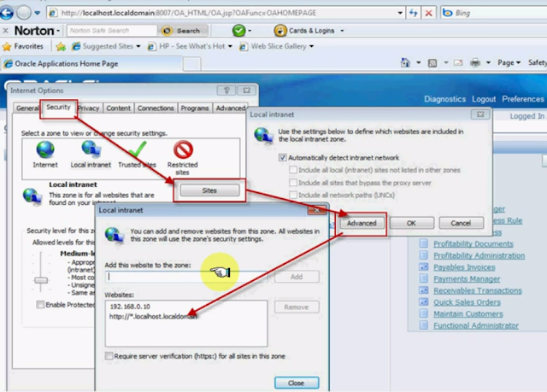Screen dimensions: 547x392
Task: Toggle Require server verification (https:) checkbox
Action: click(109, 356)
